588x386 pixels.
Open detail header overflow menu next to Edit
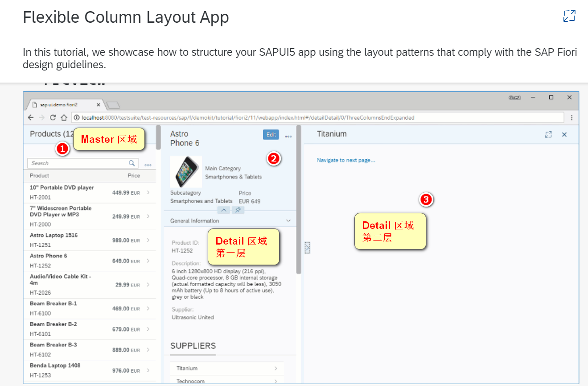(x=288, y=136)
